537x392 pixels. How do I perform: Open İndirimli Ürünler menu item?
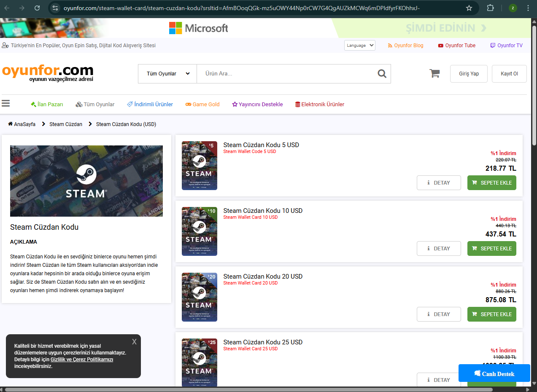[x=150, y=104]
